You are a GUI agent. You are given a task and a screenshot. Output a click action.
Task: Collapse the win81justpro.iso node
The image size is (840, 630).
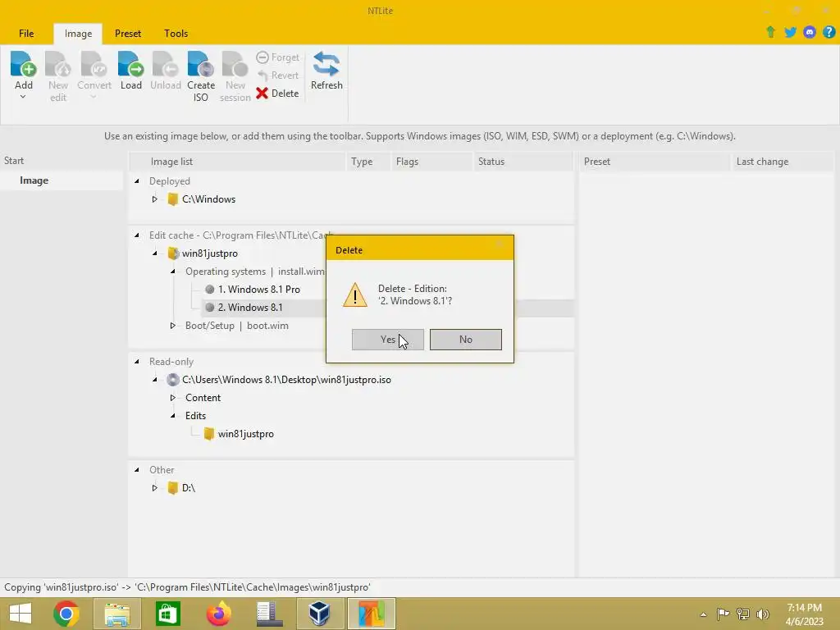(x=155, y=380)
